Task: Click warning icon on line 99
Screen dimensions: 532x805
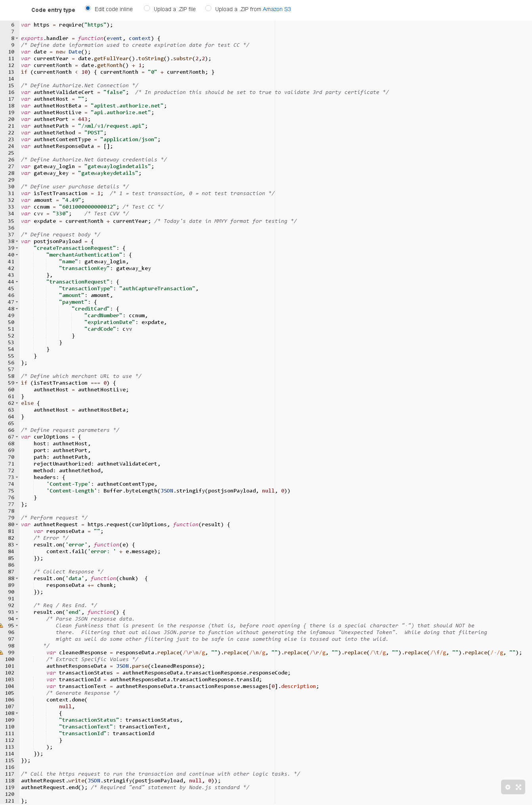Action: [2, 652]
